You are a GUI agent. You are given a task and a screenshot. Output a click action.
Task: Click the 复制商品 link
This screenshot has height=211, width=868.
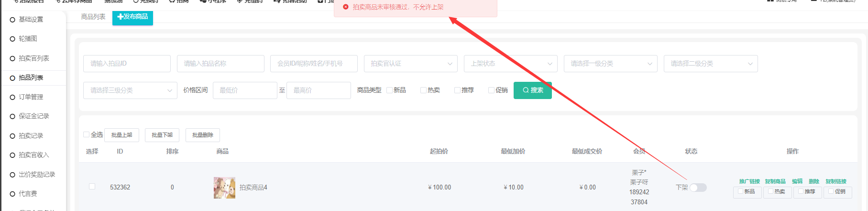pos(775,181)
